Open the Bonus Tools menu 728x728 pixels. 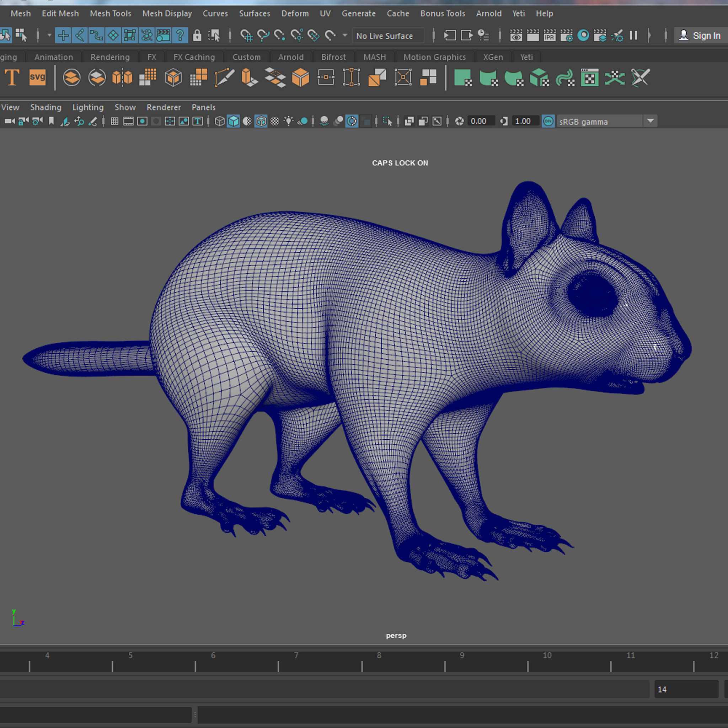[x=442, y=14]
